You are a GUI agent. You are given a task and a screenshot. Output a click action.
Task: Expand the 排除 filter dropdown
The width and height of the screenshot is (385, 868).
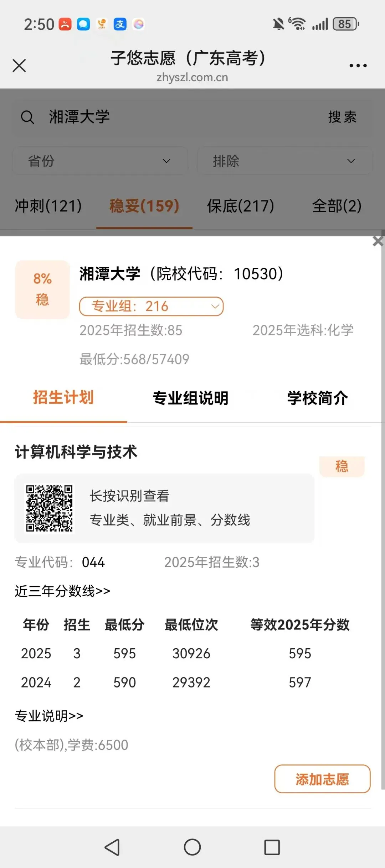click(x=285, y=161)
